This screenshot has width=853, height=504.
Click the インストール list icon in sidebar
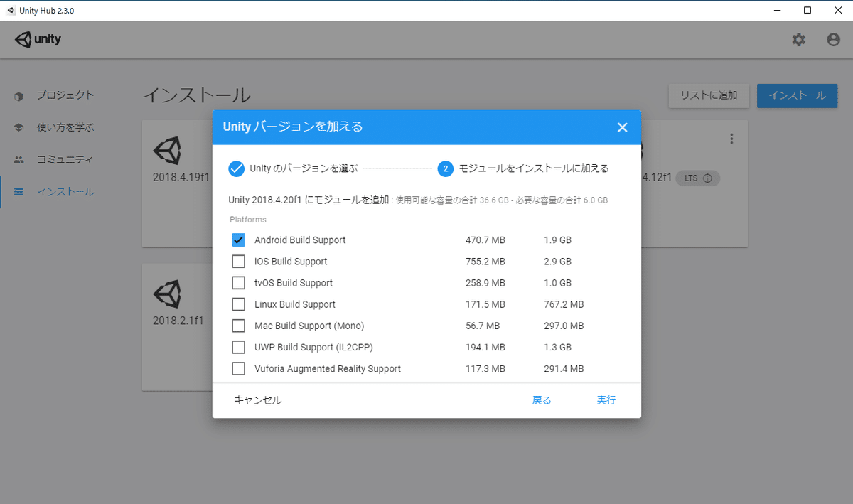pyautogui.click(x=19, y=192)
